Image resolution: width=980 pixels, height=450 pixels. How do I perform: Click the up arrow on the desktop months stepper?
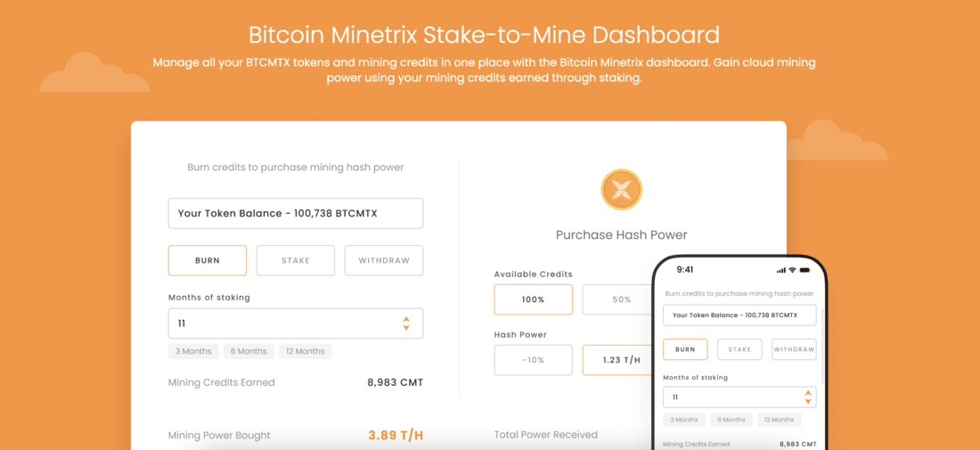406,319
